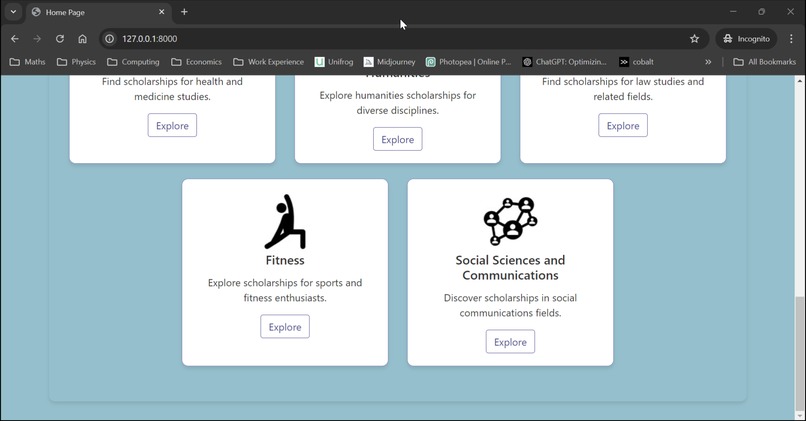The image size is (806, 421).
Task: Close the Home Page tab
Action: pos(161,12)
